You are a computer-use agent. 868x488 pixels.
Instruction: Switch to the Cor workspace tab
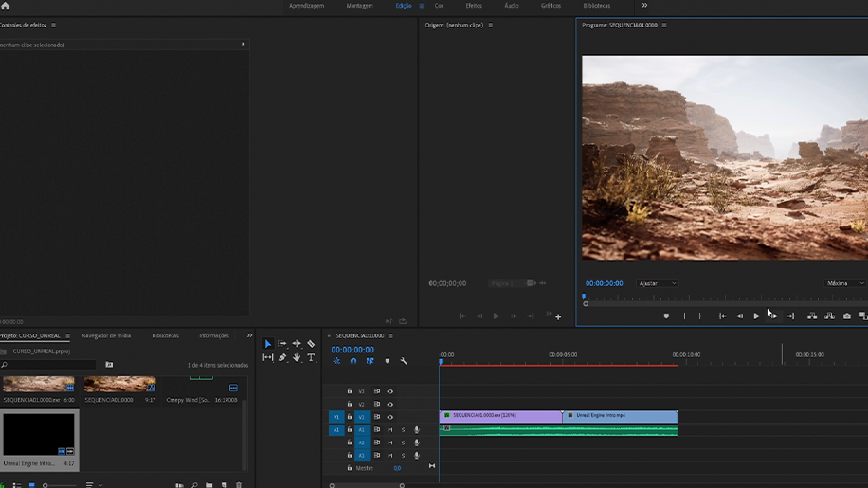pyautogui.click(x=439, y=6)
